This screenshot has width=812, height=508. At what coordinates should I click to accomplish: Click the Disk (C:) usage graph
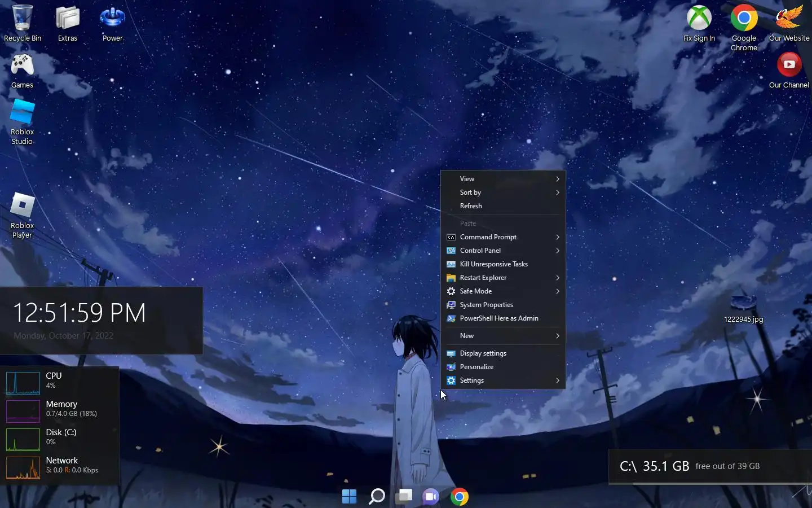tap(23, 439)
